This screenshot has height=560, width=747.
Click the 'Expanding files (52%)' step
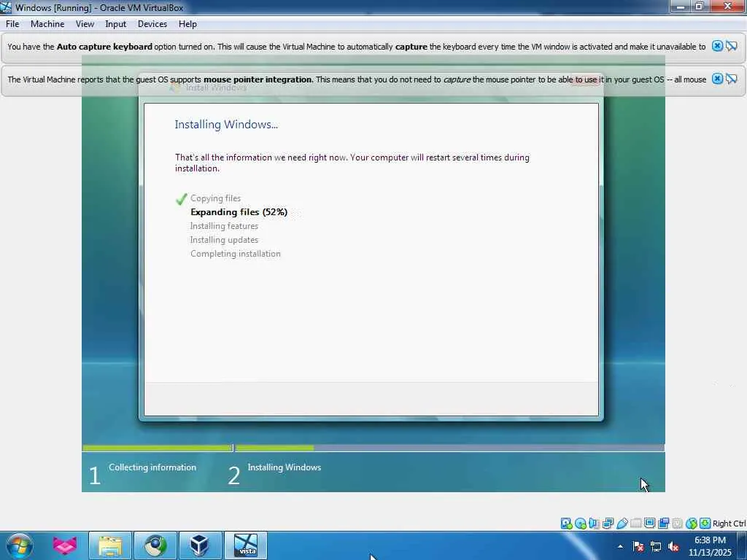pos(239,212)
